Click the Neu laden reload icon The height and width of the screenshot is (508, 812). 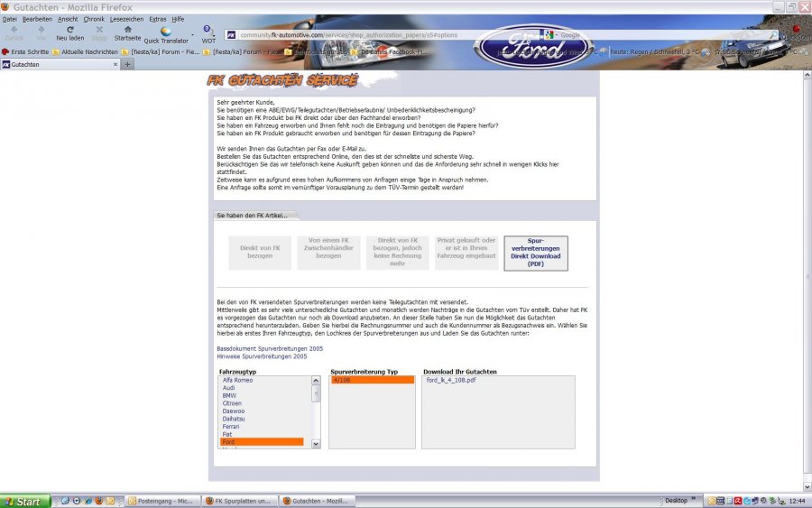pyautogui.click(x=69, y=30)
